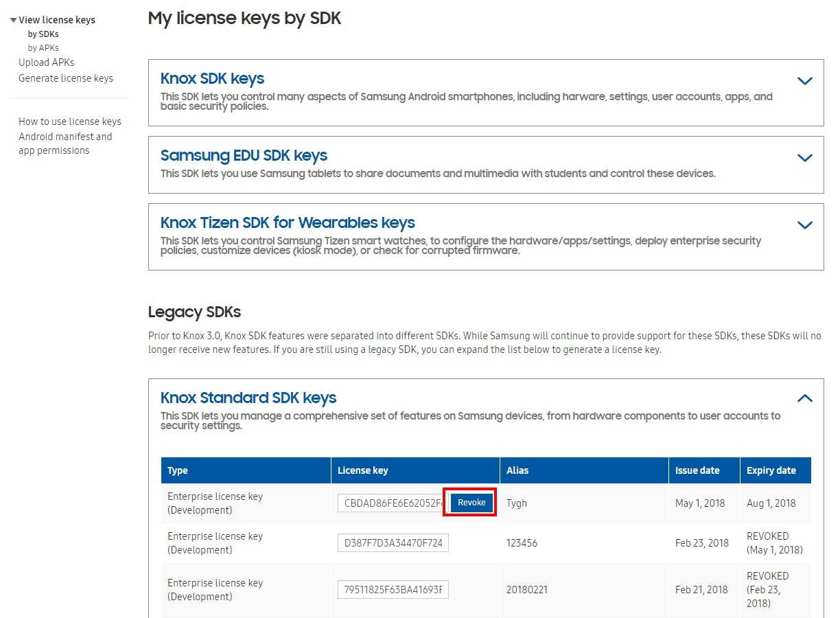Select the 79511825F63BA41693 license key field
Screen dimensions: 840x618
(x=393, y=590)
